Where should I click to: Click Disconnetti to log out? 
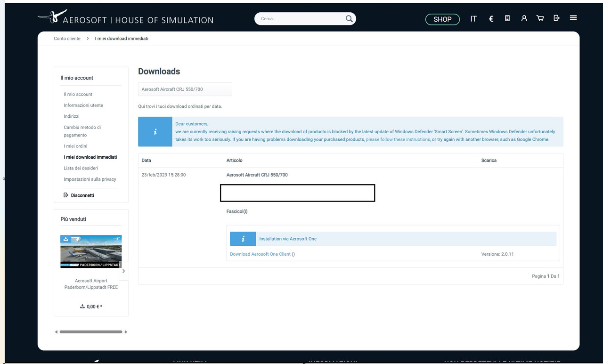[79, 195]
